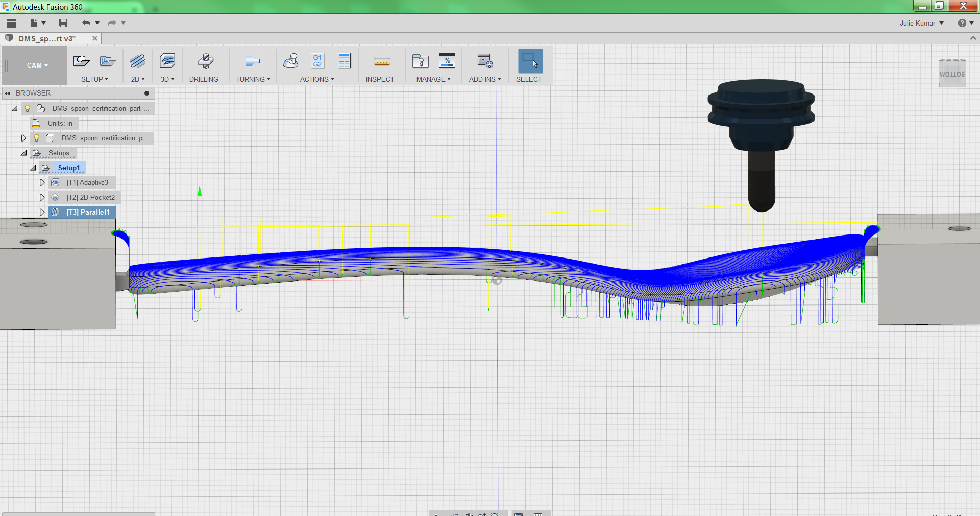Close the DMS_sp...rt v3 tab

point(94,38)
